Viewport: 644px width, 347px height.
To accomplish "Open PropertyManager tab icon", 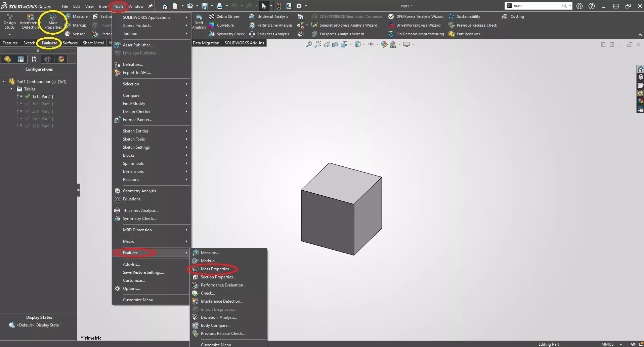I will click(21, 59).
